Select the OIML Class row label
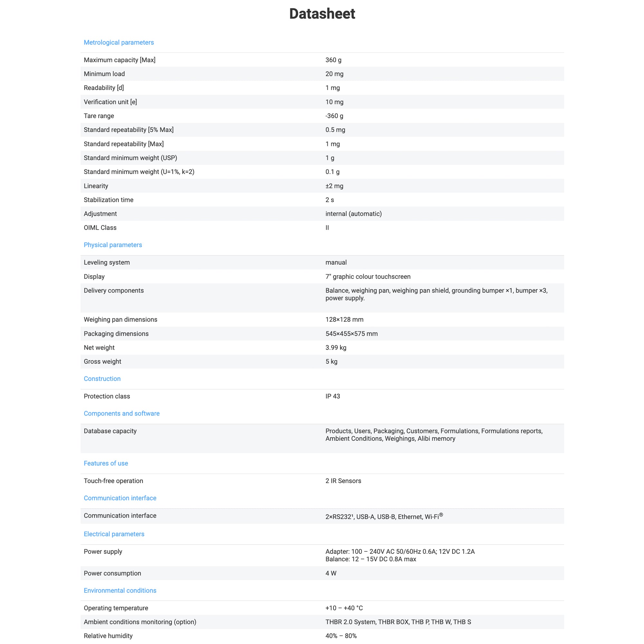Screen dimensions: 644x644 (x=100, y=228)
